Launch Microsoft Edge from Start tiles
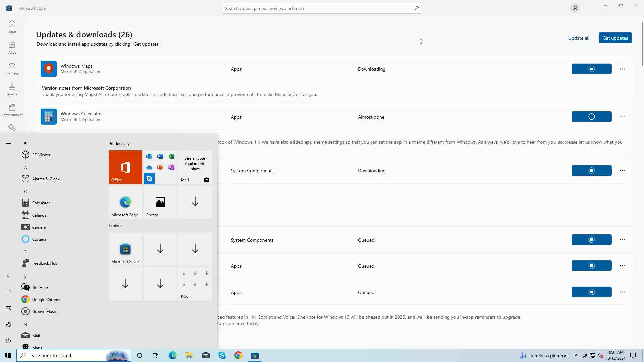The height and width of the screenshot is (362, 644). coord(125,202)
